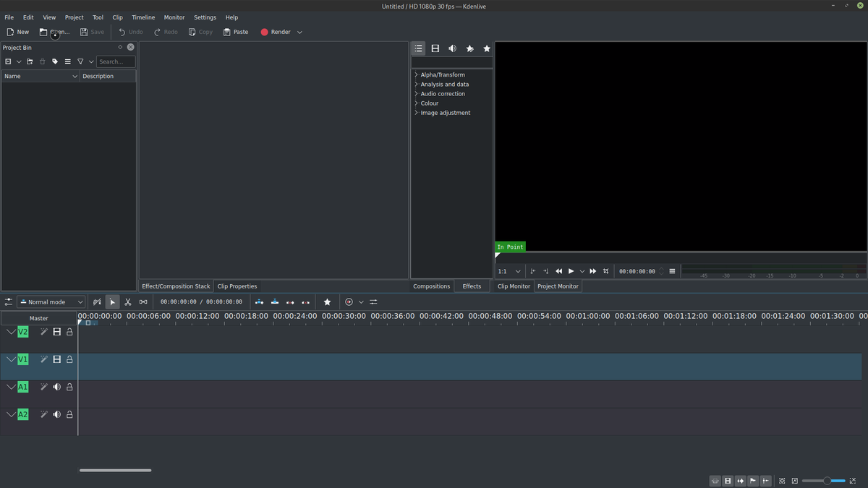Open monitor hamburger options menu
This screenshot has height=488, width=868.
[672, 271]
